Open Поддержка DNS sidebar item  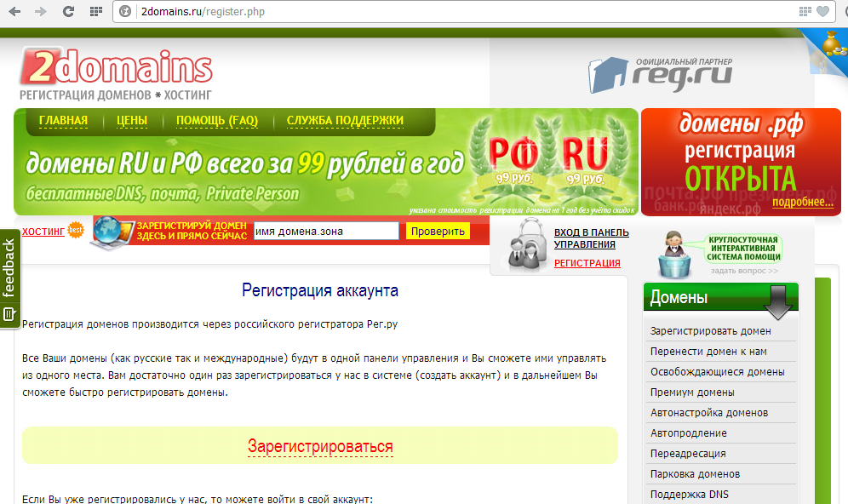(689, 495)
